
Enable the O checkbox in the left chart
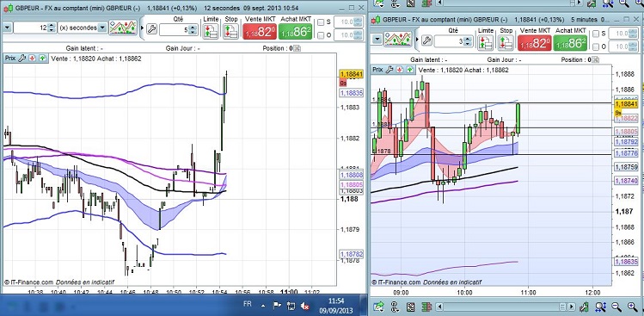point(322,35)
